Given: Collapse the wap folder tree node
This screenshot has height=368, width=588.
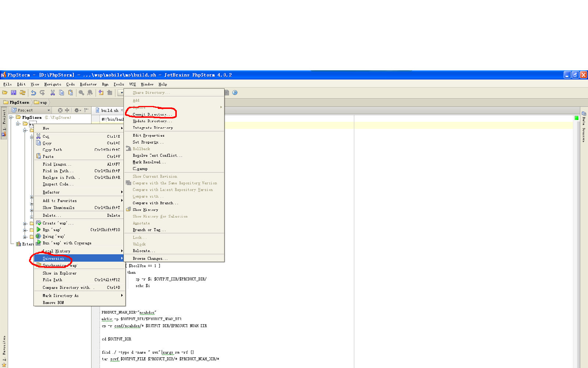Looking at the screenshot, I should [18, 124].
